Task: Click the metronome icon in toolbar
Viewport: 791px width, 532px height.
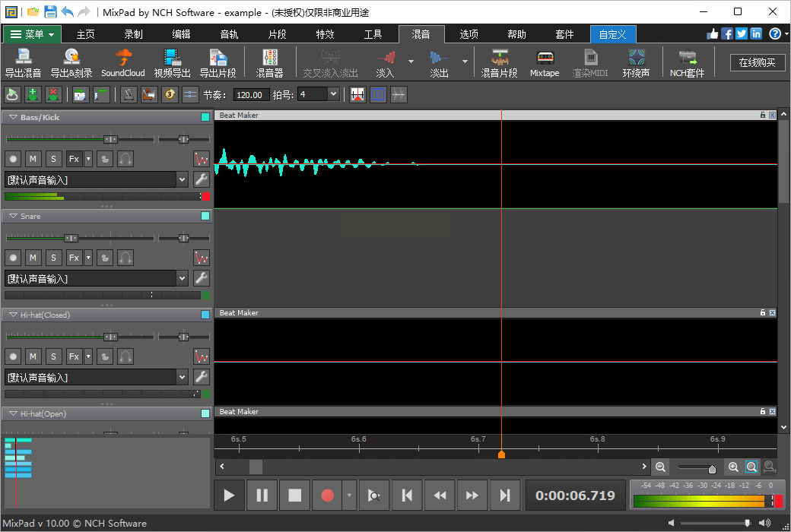Action: [x=129, y=94]
